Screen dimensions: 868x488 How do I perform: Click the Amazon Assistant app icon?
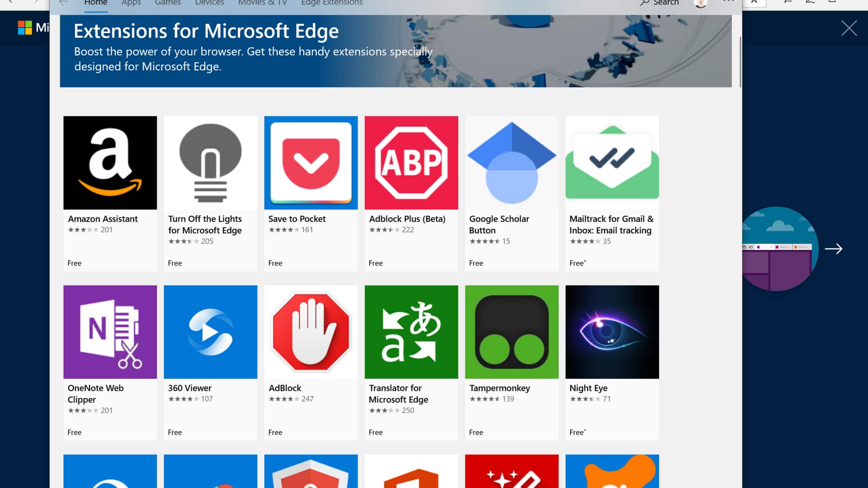coord(110,163)
